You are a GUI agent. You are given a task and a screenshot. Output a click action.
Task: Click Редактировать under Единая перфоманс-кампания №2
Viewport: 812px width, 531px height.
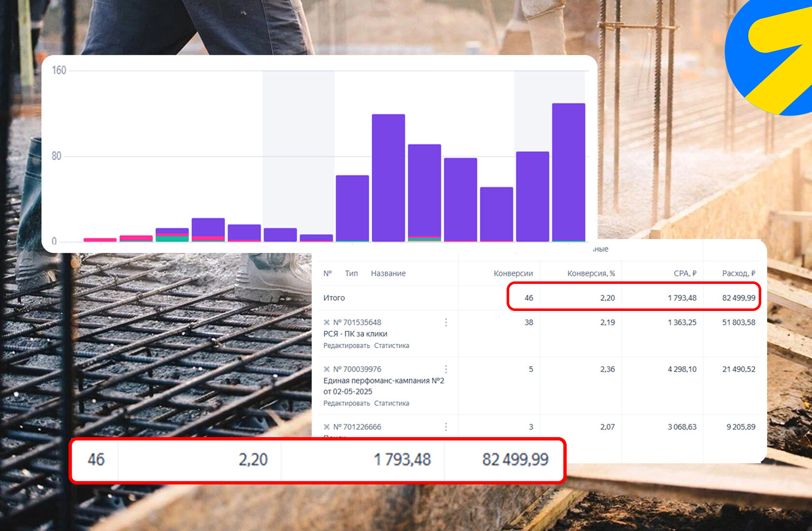(x=347, y=403)
